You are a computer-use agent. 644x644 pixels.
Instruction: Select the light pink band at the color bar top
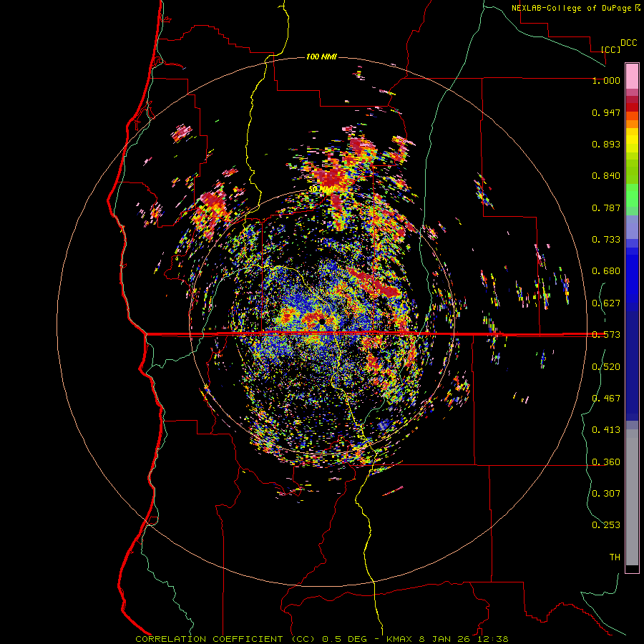632,77
